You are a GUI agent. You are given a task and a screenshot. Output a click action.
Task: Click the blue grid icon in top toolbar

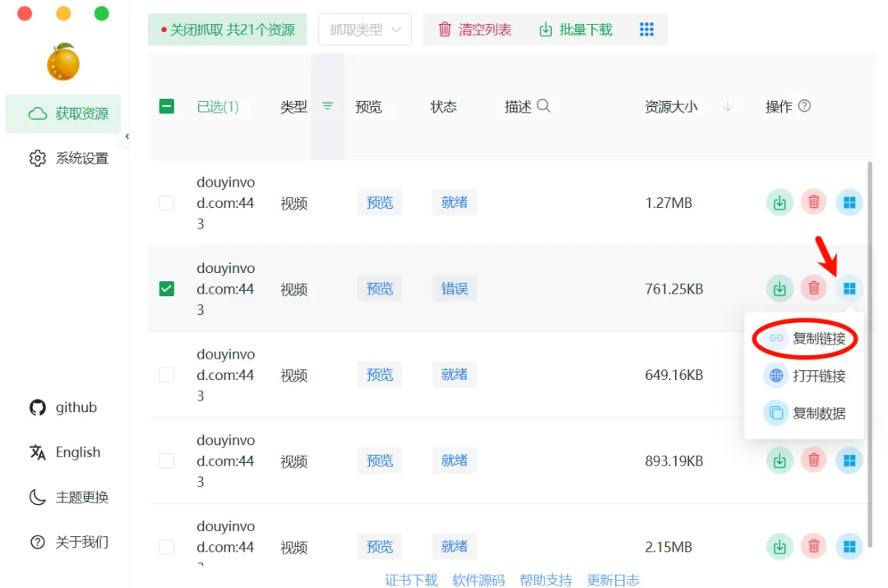click(x=646, y=30)
